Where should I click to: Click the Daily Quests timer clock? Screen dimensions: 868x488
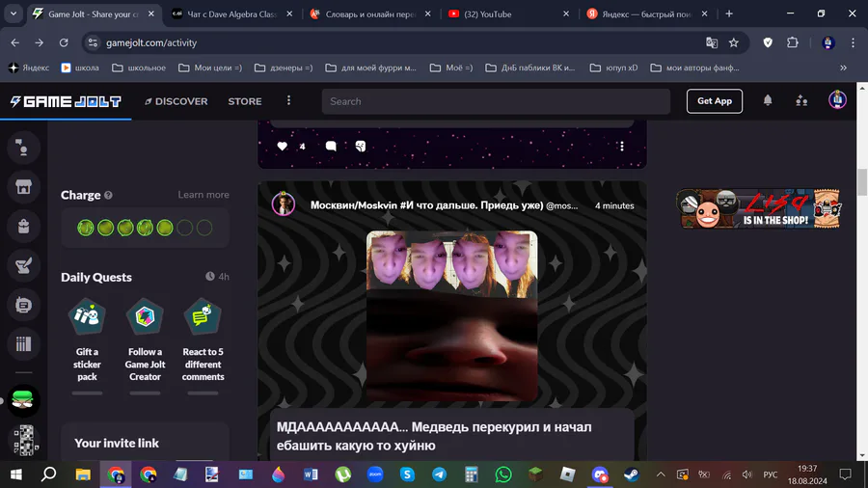(210, 276)
